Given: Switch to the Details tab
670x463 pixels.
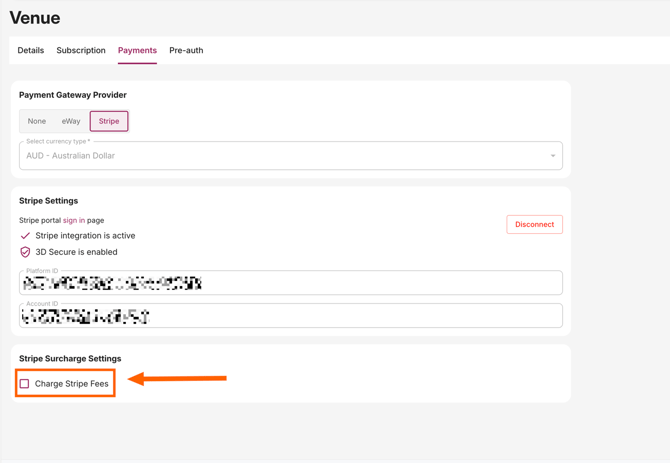Looking at the screenshot, I should 31,50.
